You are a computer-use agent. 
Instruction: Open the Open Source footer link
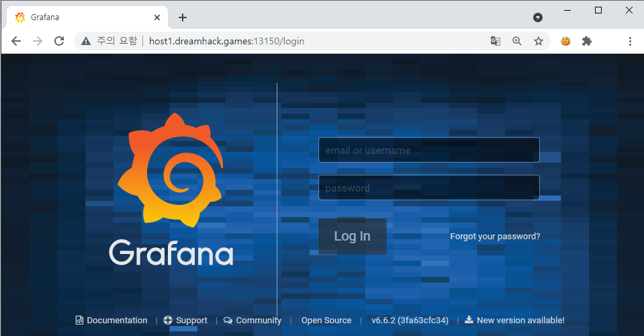pos(326,321)
